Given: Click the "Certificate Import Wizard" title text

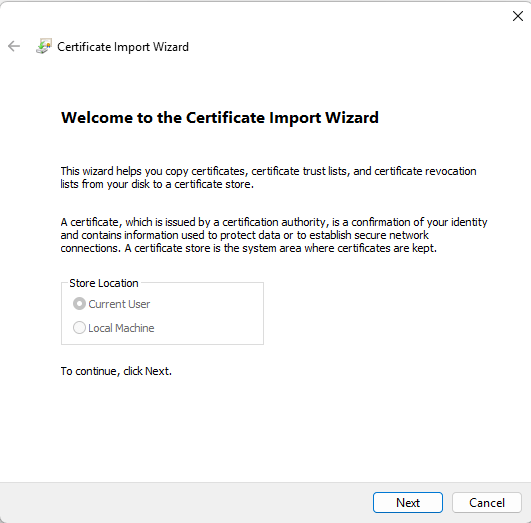Looking at the screenshot, I should click(123, 47).
